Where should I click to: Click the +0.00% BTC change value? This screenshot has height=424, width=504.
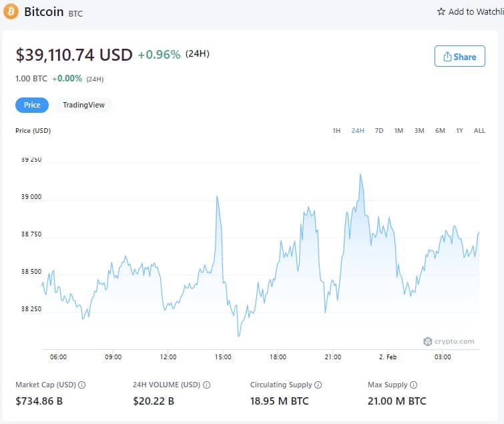tap(67, 79)
